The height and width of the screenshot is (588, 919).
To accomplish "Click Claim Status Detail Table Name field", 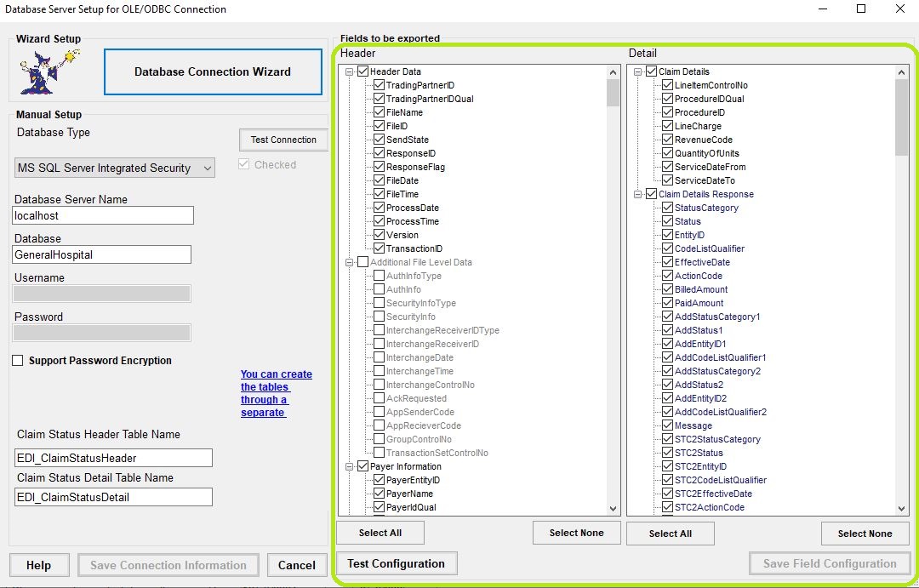I will tap(113, 497).
